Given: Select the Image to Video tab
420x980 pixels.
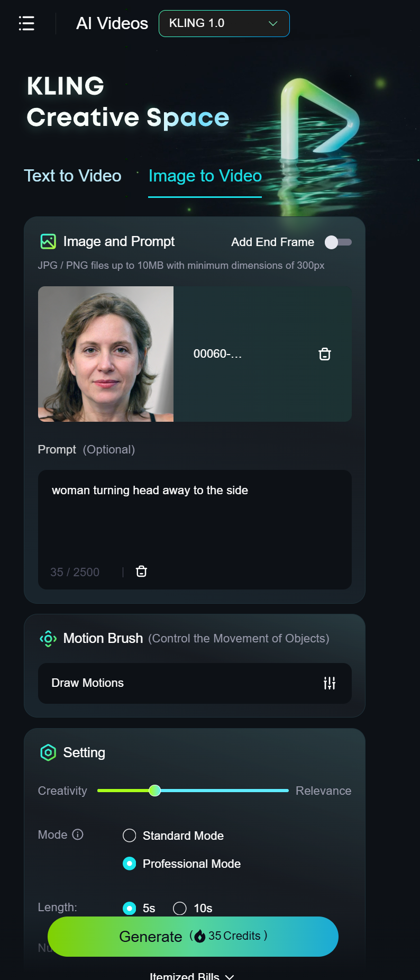Looking at the screenshot, I should pos(205,176).
